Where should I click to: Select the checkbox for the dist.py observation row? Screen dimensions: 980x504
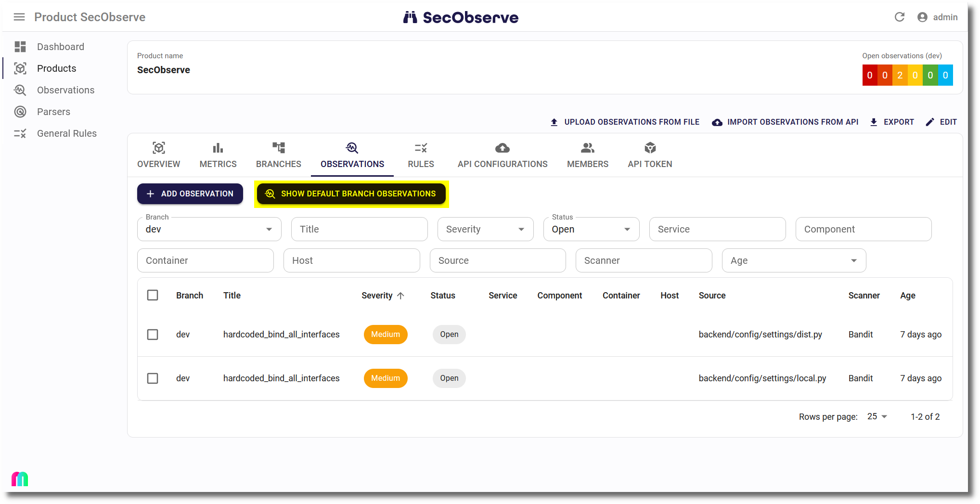tap(153, 334)
